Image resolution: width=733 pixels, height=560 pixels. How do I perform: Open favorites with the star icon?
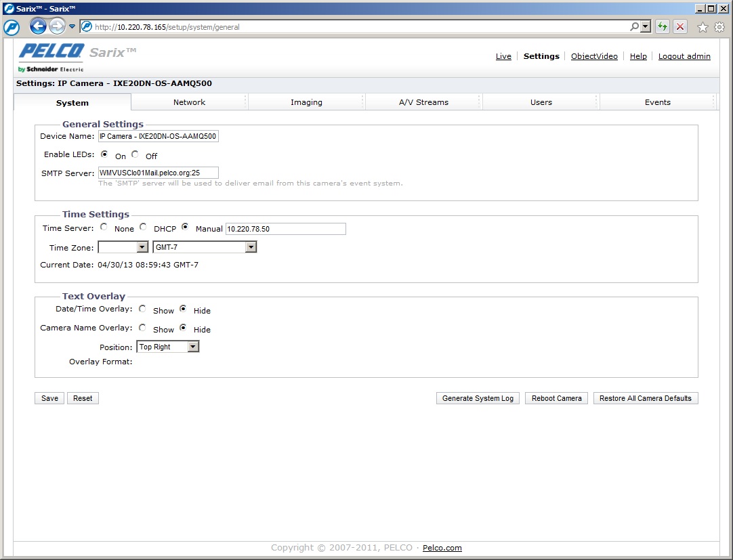[703, 27]
